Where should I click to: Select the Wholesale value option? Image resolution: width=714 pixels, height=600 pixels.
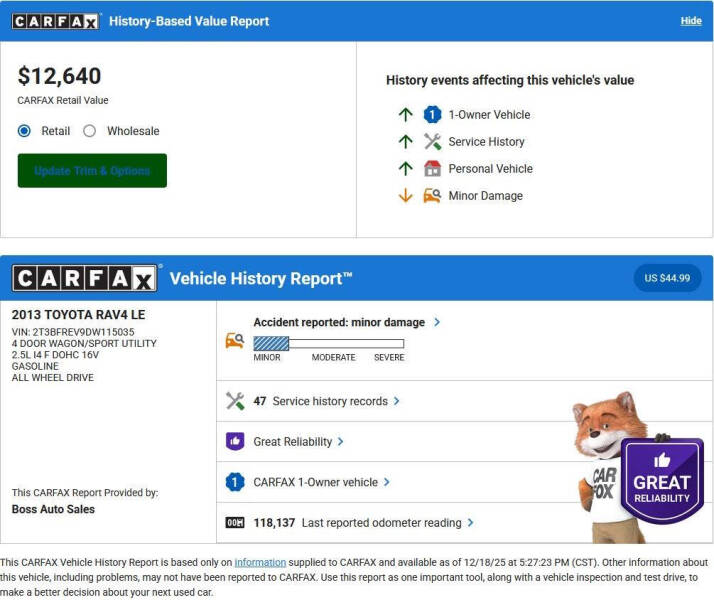point(90,131)
